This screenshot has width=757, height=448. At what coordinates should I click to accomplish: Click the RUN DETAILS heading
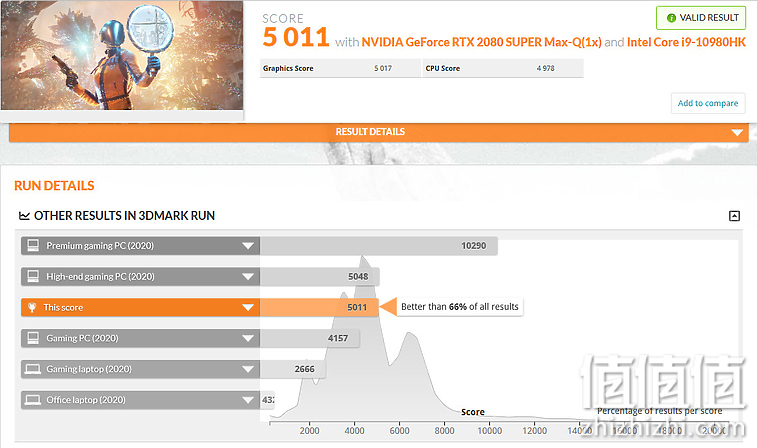(x=54, y=186)
